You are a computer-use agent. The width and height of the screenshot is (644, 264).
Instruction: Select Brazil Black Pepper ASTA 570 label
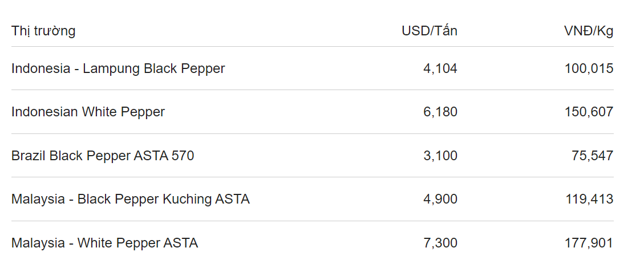click(102, 156)
